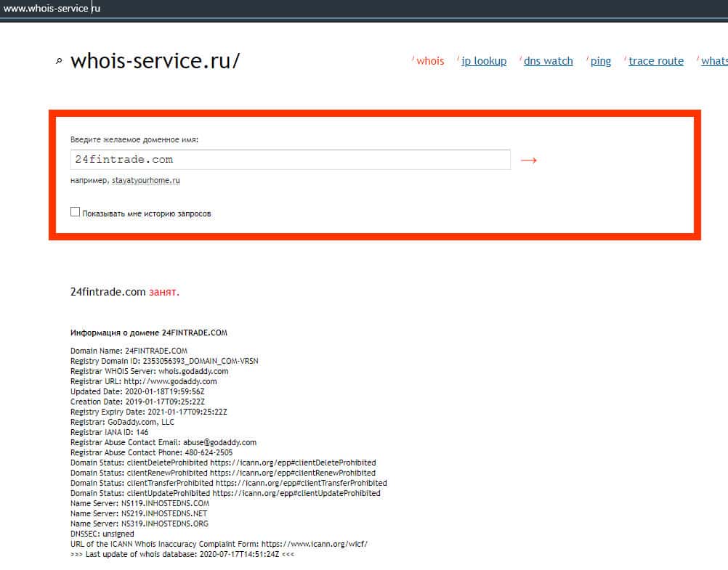Open the ping tool

[x=600, y=61]
